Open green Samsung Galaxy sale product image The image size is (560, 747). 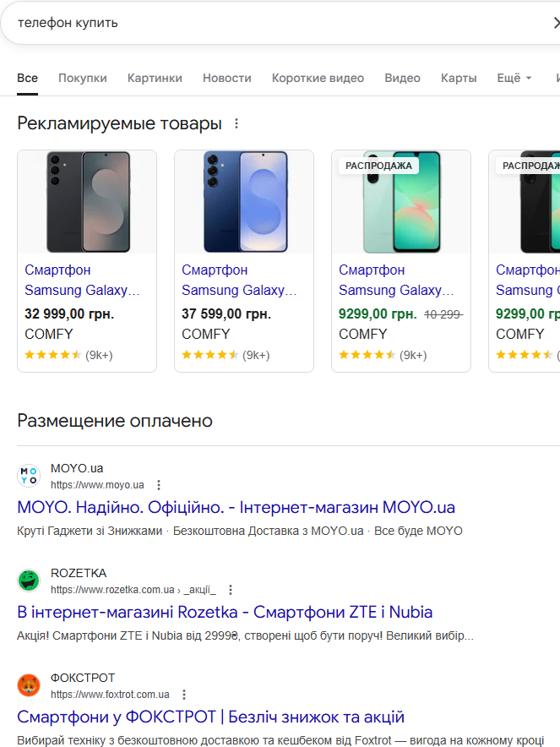pos(401,202)
